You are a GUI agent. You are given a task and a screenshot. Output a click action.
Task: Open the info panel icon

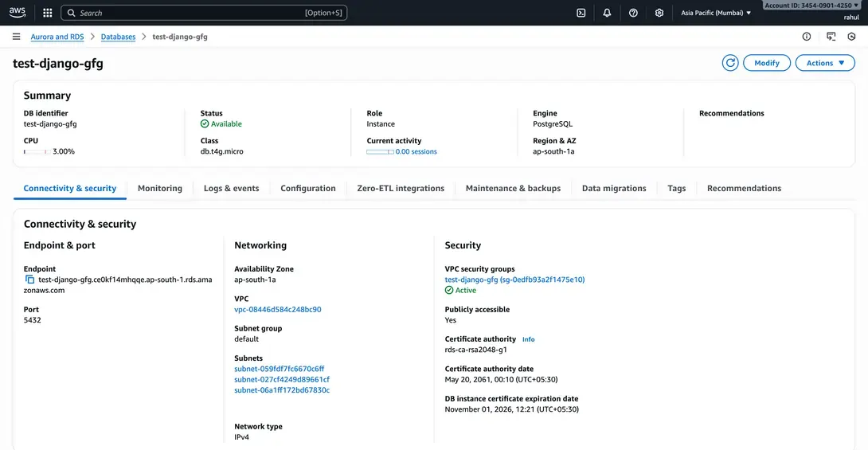point(807,37)
